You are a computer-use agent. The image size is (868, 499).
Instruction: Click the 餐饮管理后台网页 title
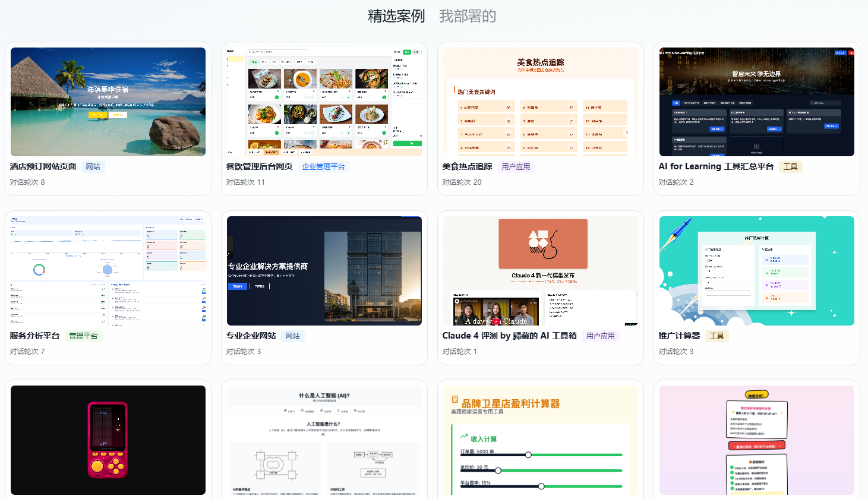click(x=259, y=167)
